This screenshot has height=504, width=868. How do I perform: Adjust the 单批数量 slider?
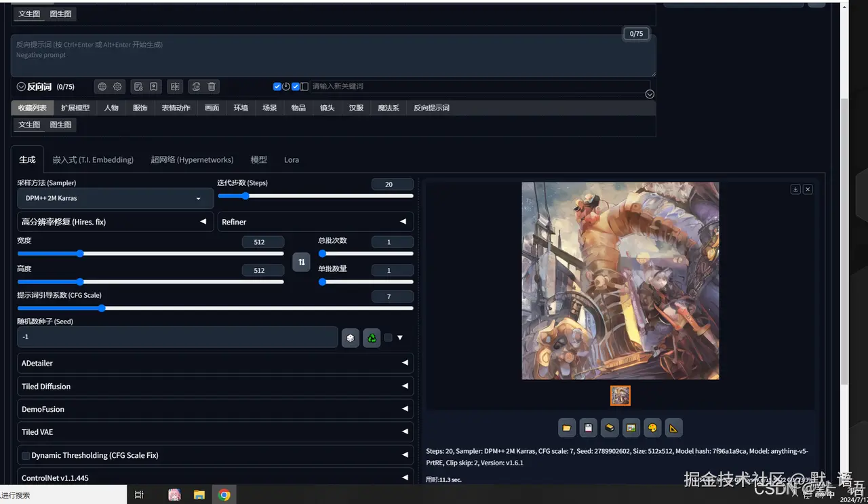point(366,282)
